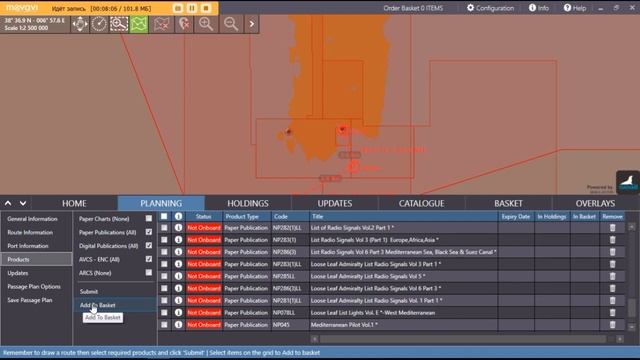Switch to the PLANNING tab
Screen dimensions: 640x360
[x=161, y=203]
